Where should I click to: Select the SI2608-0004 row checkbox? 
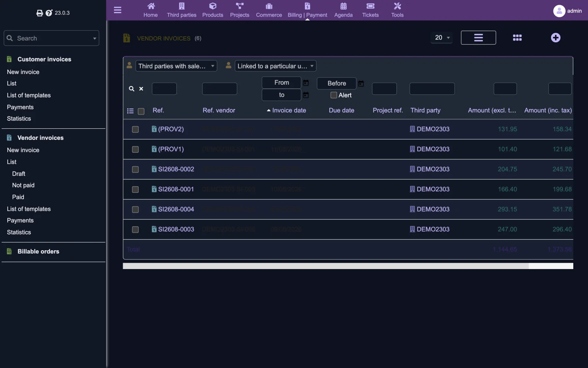(135, 209)
